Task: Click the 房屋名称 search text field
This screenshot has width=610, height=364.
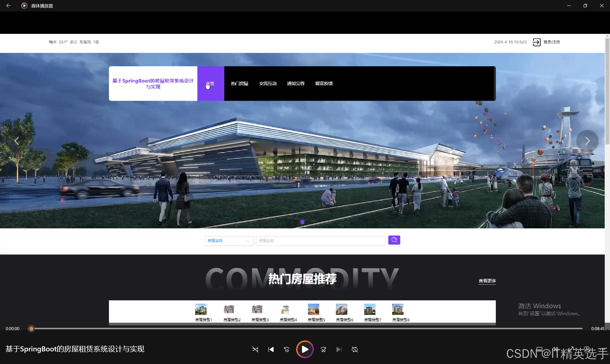Action: click(320, 241)
